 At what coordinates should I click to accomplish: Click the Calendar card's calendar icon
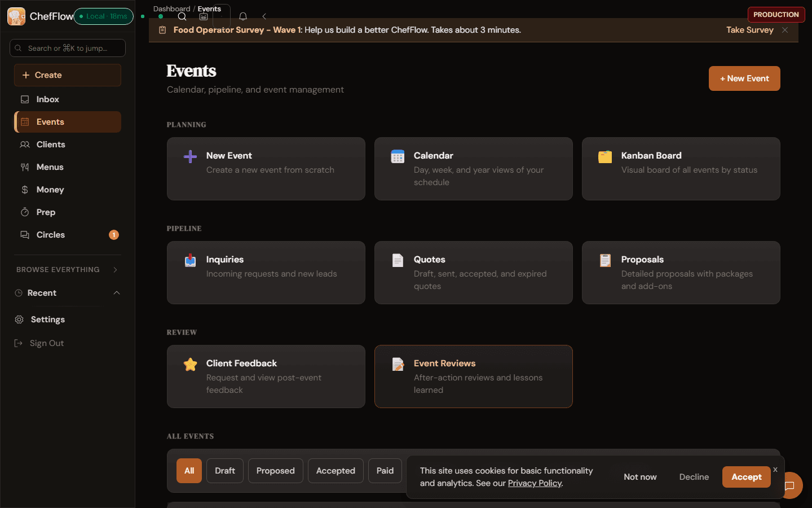(x=398, y=156)
